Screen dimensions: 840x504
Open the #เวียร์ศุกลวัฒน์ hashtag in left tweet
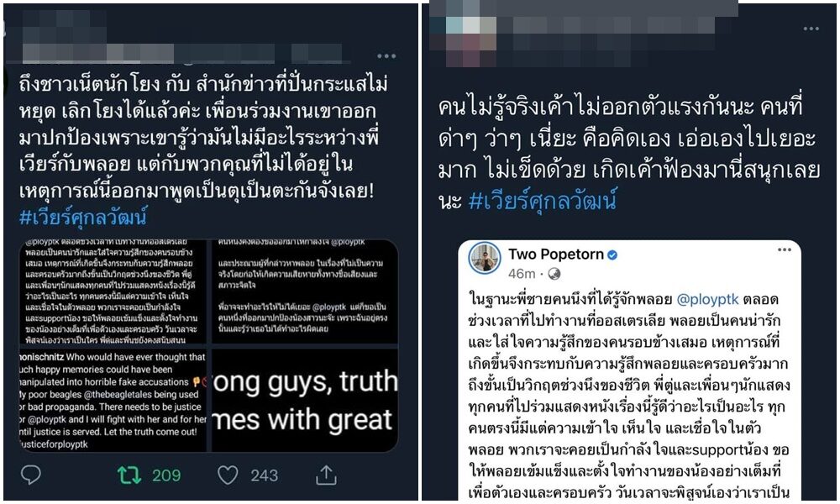coord(83,217)
